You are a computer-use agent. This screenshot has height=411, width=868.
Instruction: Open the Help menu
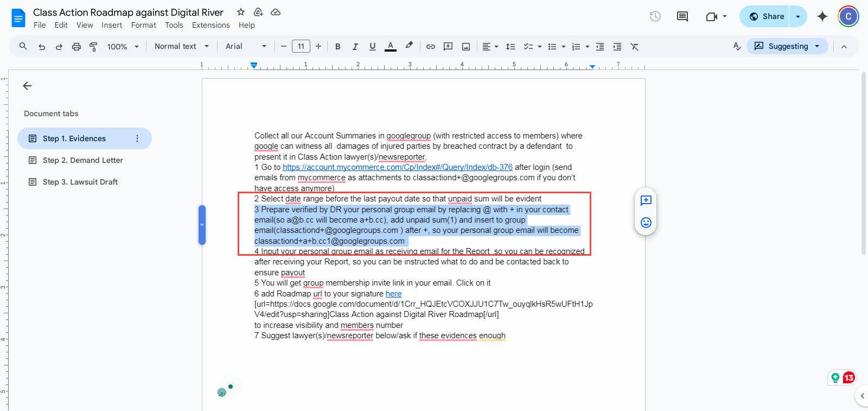click(247, 25)
